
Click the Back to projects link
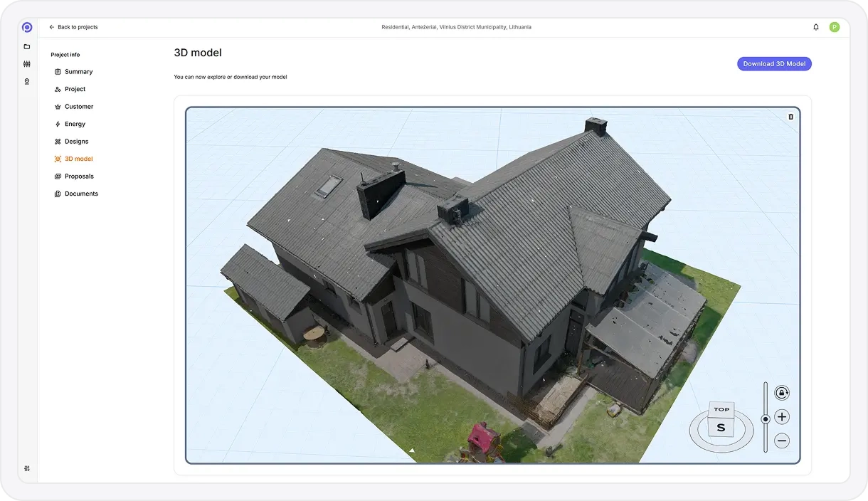tap(78, 27)
